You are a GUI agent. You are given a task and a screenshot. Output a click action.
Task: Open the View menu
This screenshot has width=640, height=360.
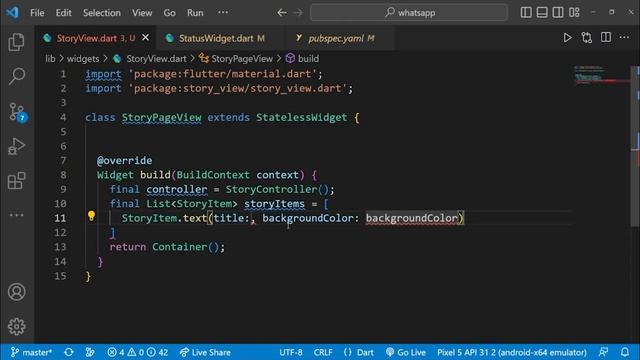[142, 13]
